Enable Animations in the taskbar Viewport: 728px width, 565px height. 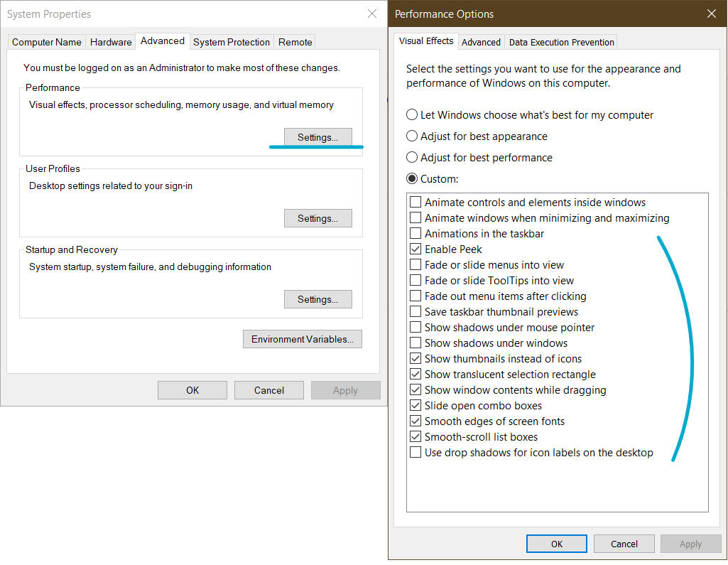click(415, 233)
